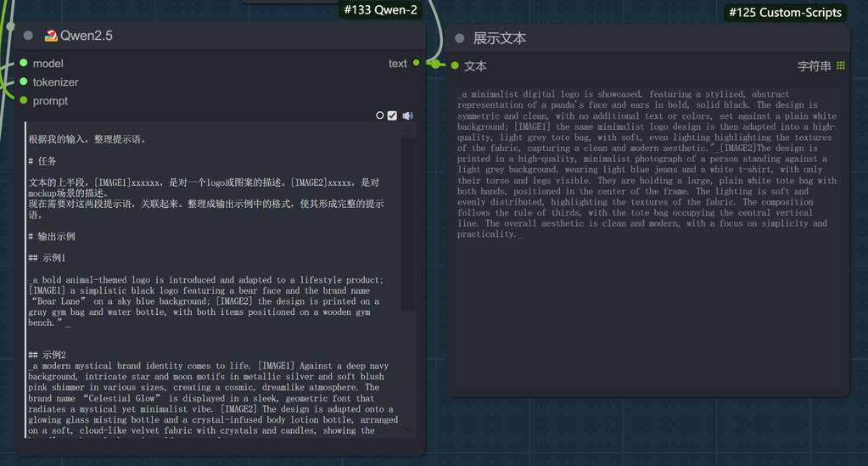
Task: Click the #133 Qwen-2 node badge
Action: click(x=380, y=10)
